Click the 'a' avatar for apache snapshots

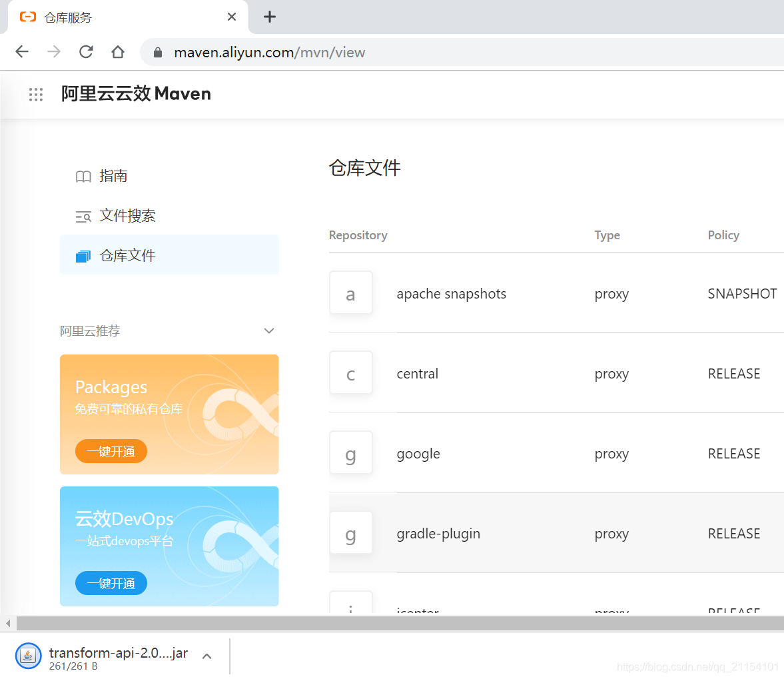click(351, 293)
